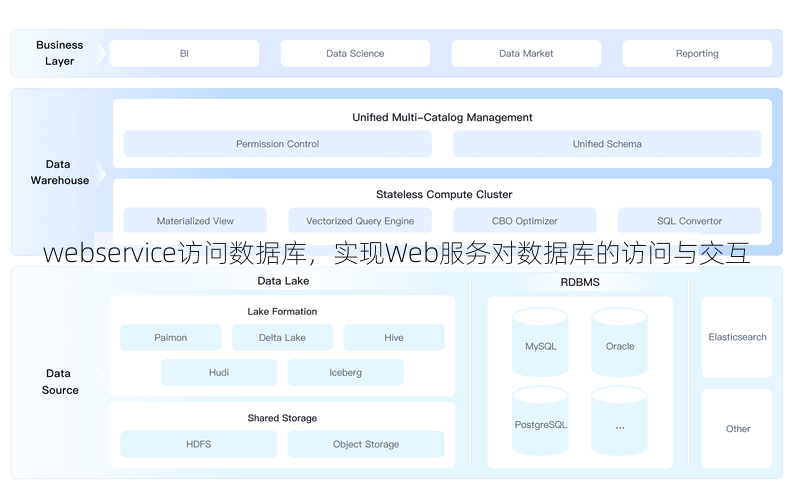Click the Data Lake heading
Screen dimensions: 794x490
pyautogui.click(x=283, y=281)
